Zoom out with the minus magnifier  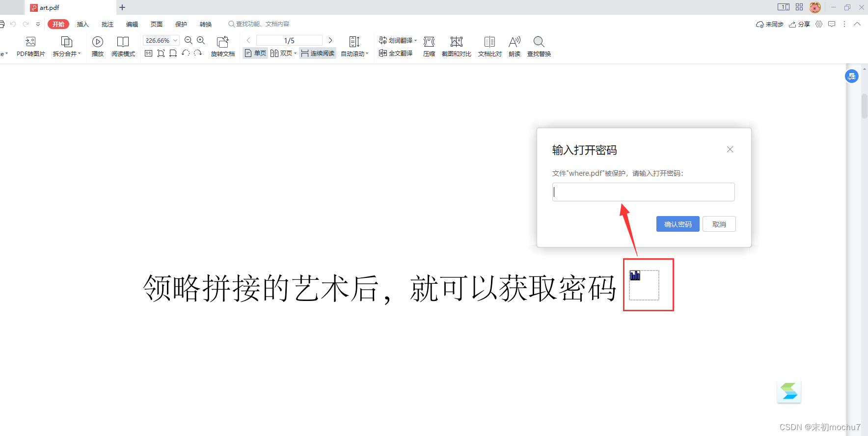pyautogui.click(x=189, y=40)
